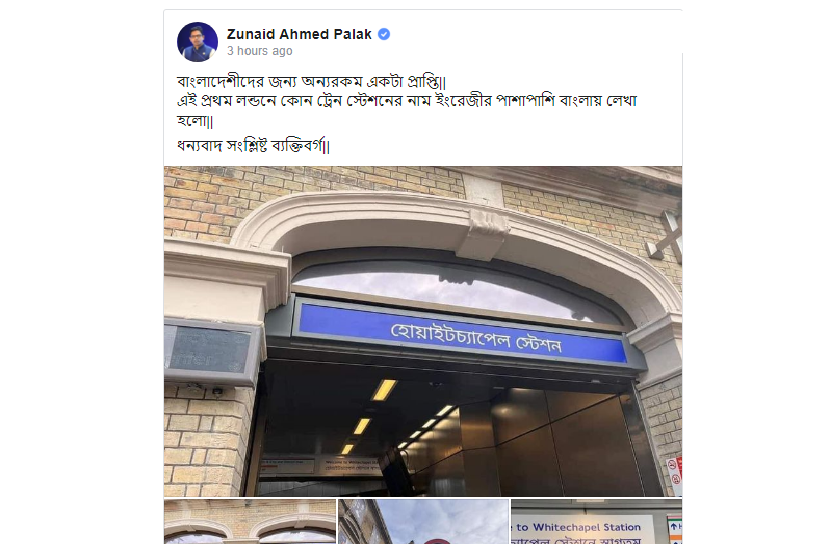Open the bottom-left thumbnail of brick arches
This screenshot has height=544, width=830.
pyautogui.click(x=250, y=521)
